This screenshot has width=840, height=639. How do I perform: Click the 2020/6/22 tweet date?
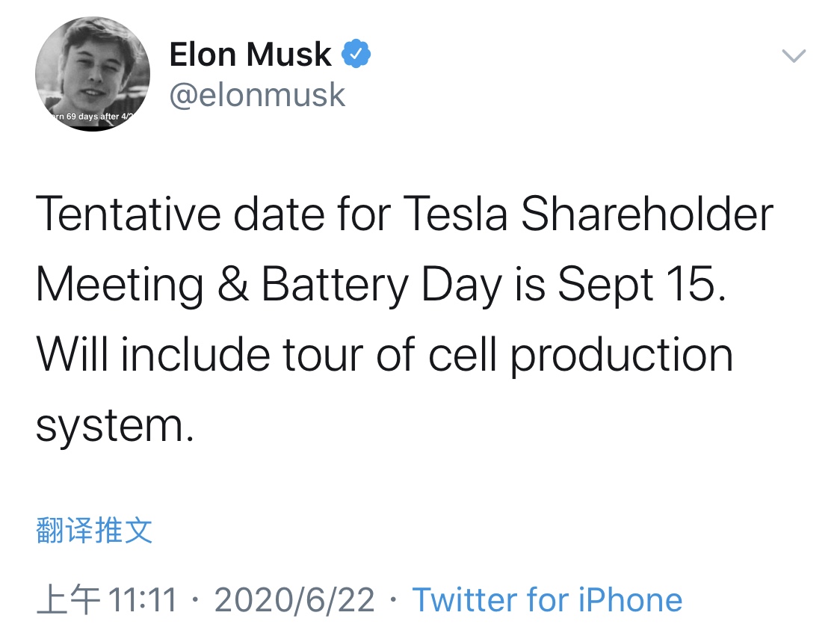(x=294, y=600)
